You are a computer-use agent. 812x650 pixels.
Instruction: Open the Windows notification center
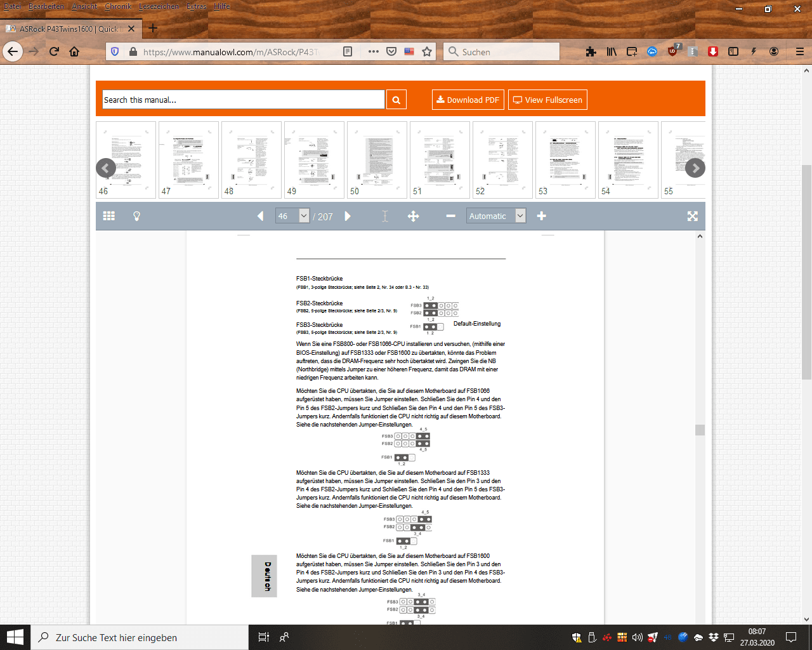[x=791, y=637]
